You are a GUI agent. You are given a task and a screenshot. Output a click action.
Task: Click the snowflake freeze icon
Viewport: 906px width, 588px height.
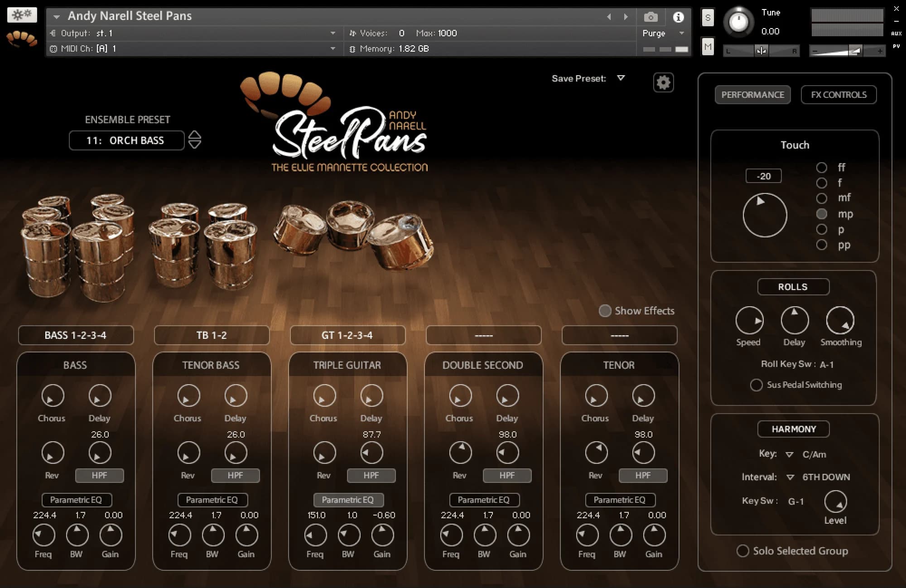click(x=22, y=14)
